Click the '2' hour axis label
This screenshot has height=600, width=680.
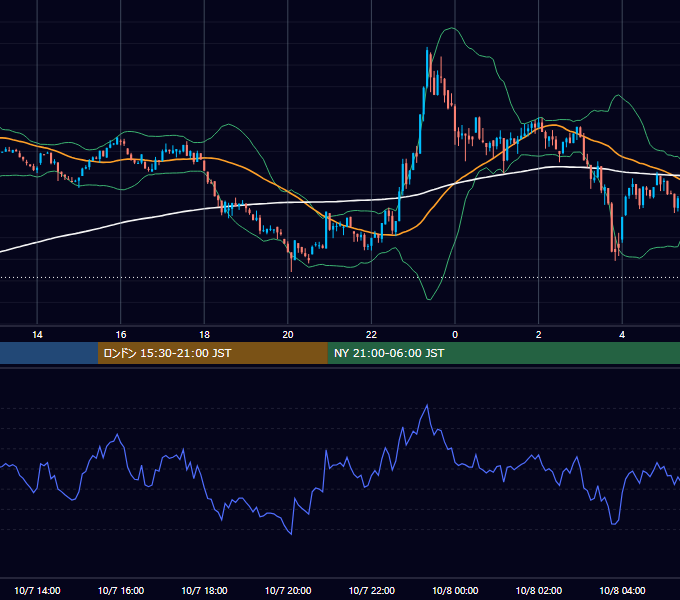pos(539,335)
